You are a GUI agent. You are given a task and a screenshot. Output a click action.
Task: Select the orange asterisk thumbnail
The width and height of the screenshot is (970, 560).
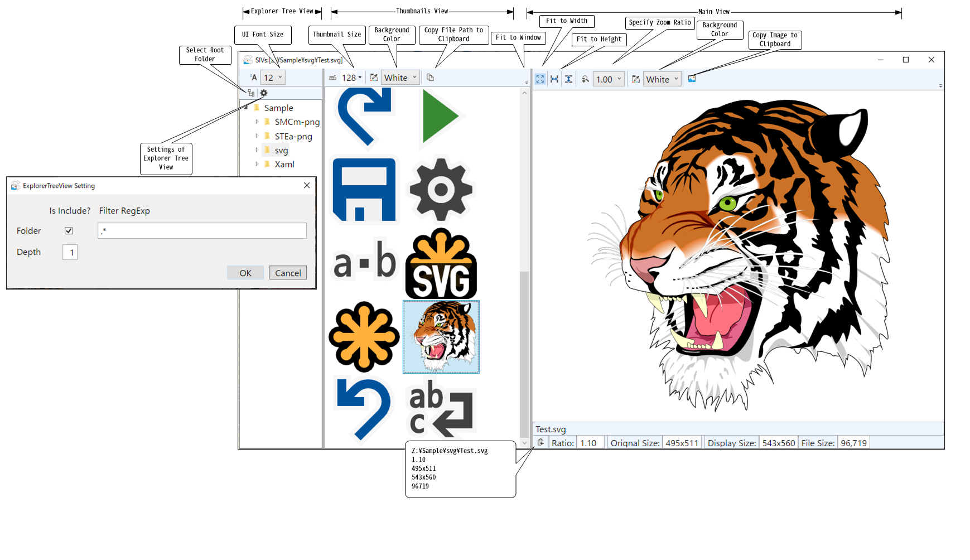[x=364, y=337]
